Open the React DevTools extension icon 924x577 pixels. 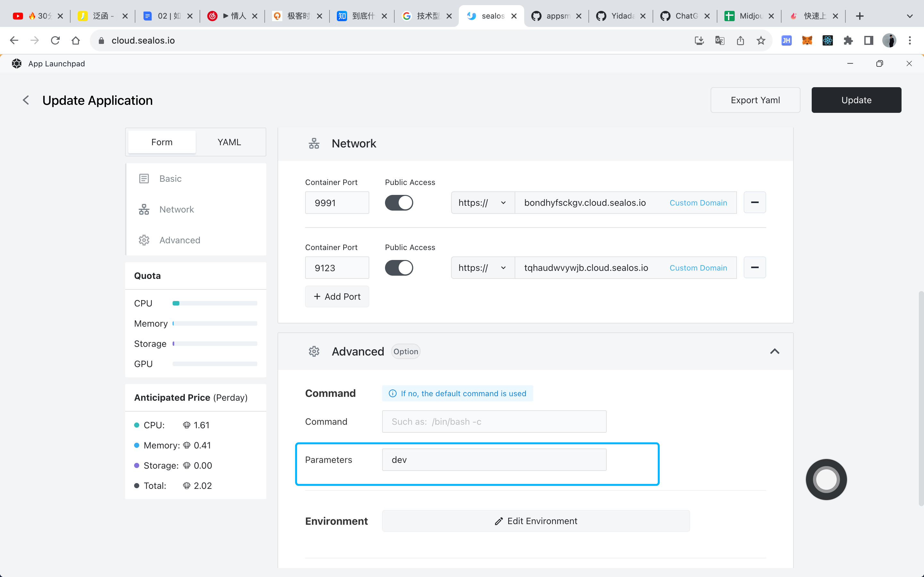click(827, 40)
